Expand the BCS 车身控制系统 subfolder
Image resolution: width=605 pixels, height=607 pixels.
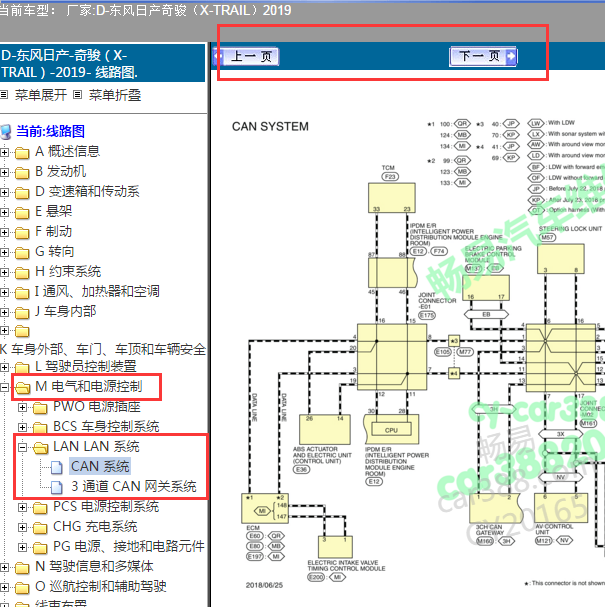pyautogui.click(x=22, y=427)
